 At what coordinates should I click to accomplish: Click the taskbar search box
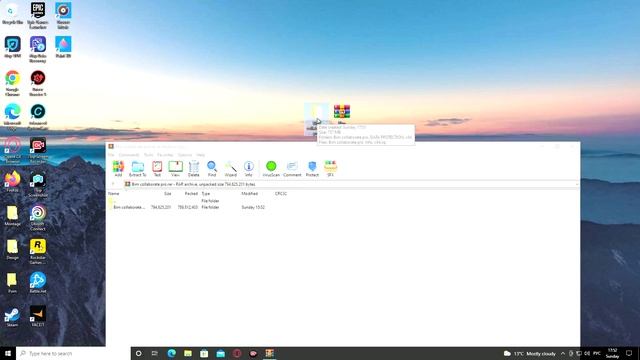coord(73,353)
